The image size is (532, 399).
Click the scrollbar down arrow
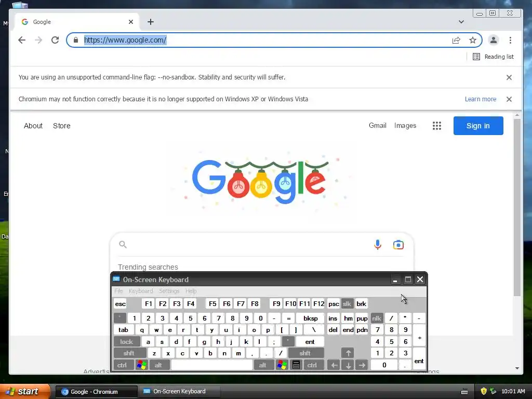click(517, 368)
